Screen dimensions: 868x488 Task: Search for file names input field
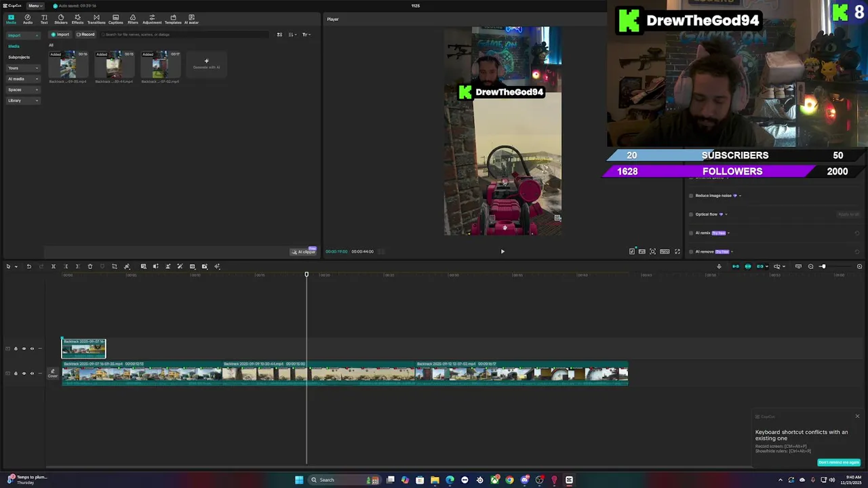(183, 35)
